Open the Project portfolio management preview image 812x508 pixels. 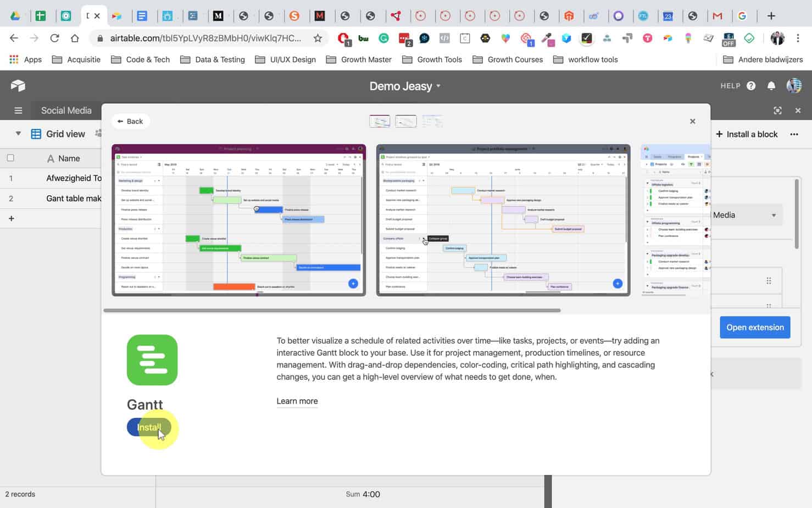503,220
